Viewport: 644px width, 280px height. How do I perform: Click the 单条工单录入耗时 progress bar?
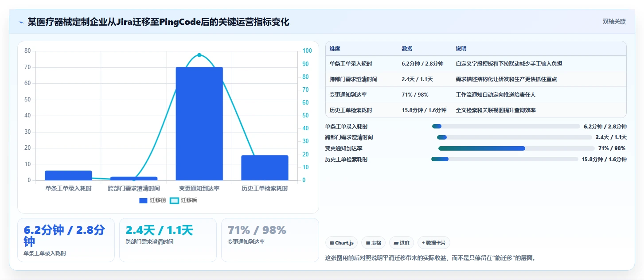tap(506, 126)
